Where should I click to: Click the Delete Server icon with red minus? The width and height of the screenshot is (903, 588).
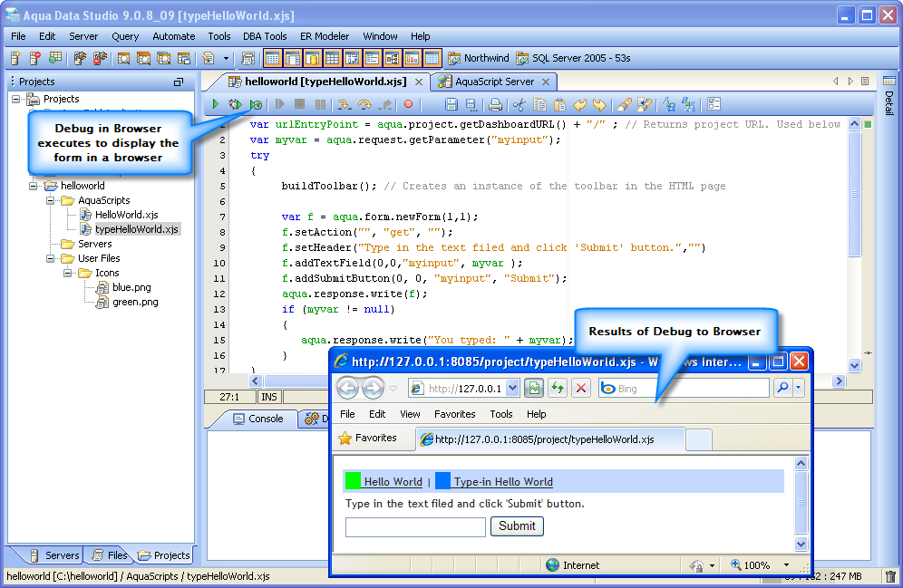click(35, 58)
